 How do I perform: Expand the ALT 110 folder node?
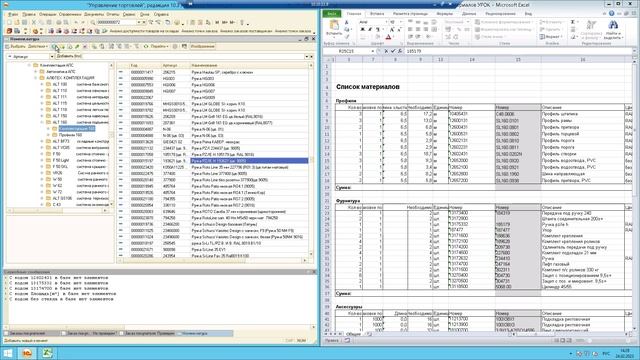tap(42, 91)
